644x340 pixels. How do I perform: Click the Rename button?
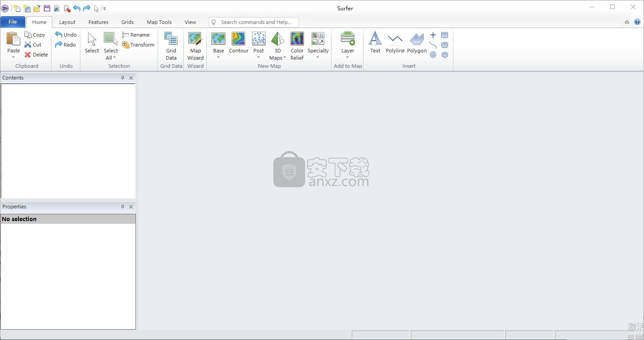click(x=135, y=35)
